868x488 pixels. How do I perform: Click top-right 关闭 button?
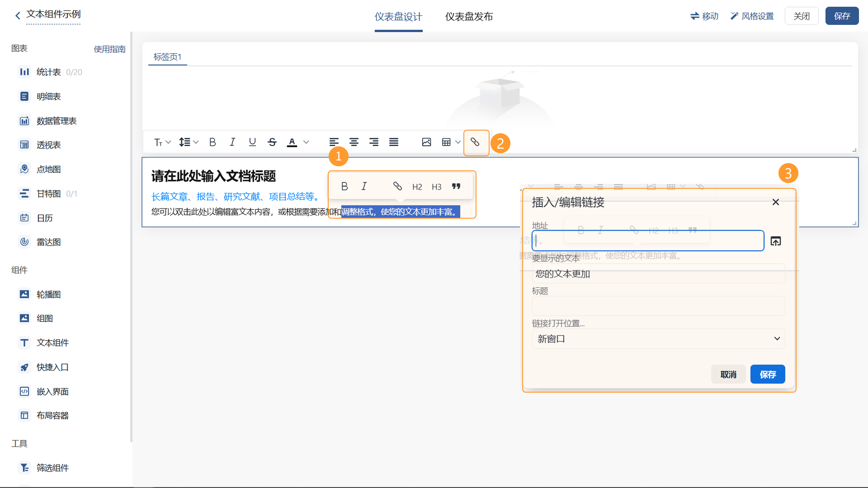801,16
